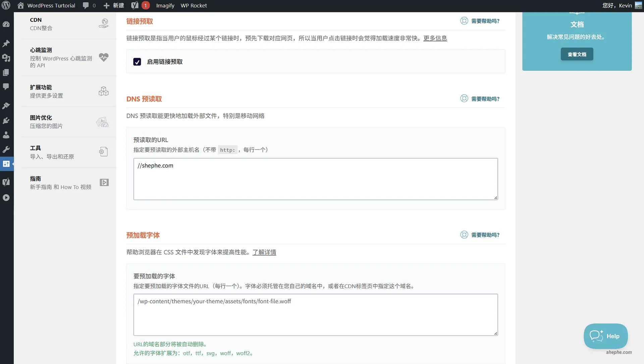Click the Users person icon in sidebar

click(6, 135)
